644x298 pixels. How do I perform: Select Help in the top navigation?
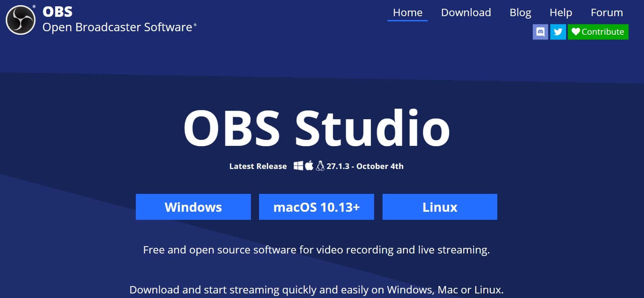(x=560, y=13)
